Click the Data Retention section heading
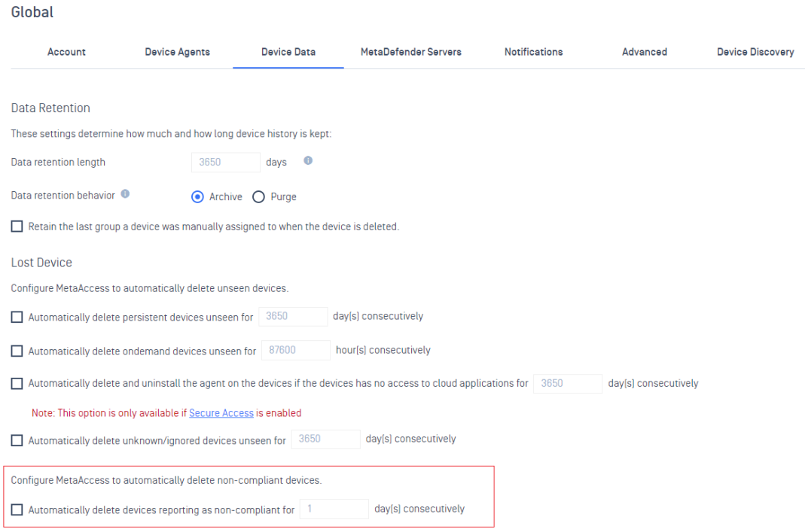 pos(50,108)
